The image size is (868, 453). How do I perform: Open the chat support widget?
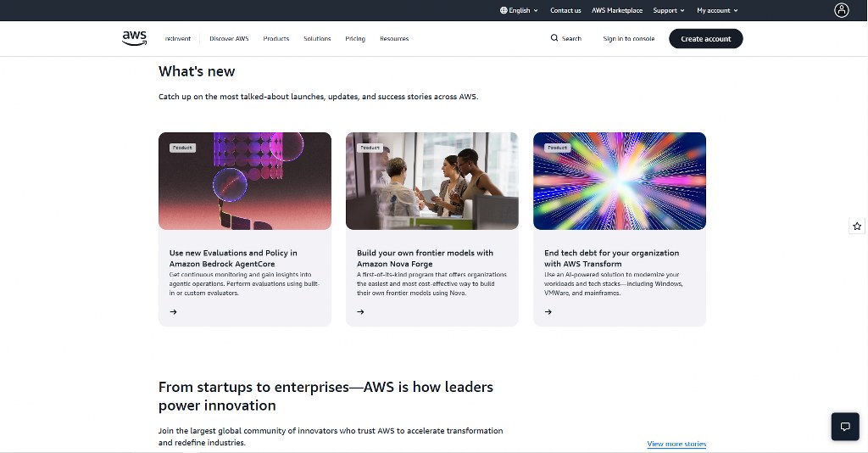[x=845, y=427]
